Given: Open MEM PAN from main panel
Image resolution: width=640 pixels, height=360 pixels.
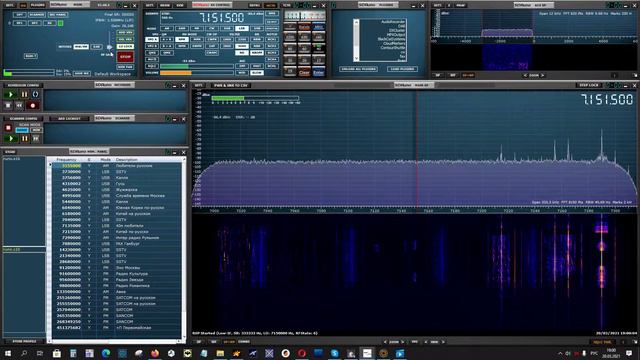Looking at the screenshot, I should [125, 67].
